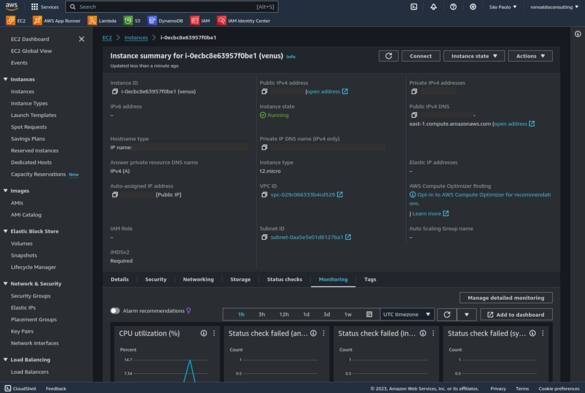
Task: Collapse the Images sidebar section
Action: pyautogui.click(x=6, y=190)
